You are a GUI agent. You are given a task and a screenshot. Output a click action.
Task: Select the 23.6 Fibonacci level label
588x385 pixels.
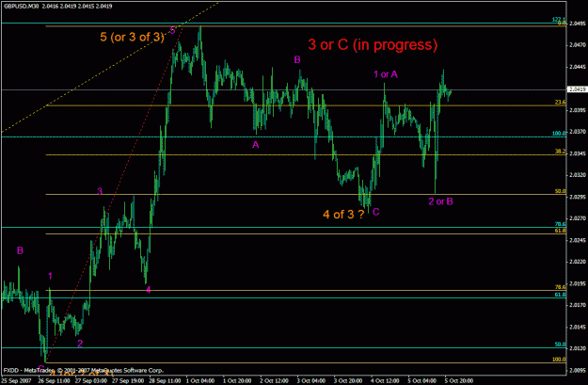pyautogui.click(x=561, y=102)
